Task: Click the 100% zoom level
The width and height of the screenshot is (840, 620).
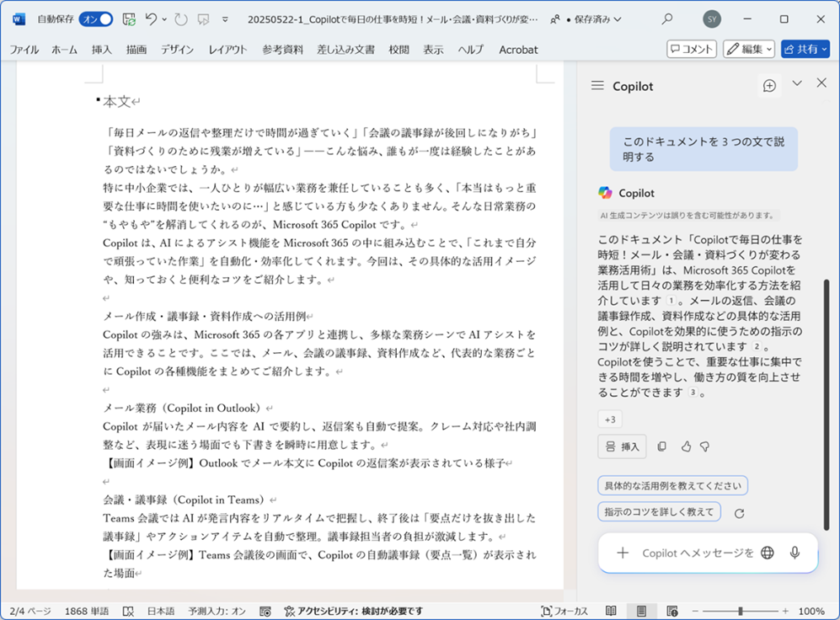Action: click(x=811, y=611)
